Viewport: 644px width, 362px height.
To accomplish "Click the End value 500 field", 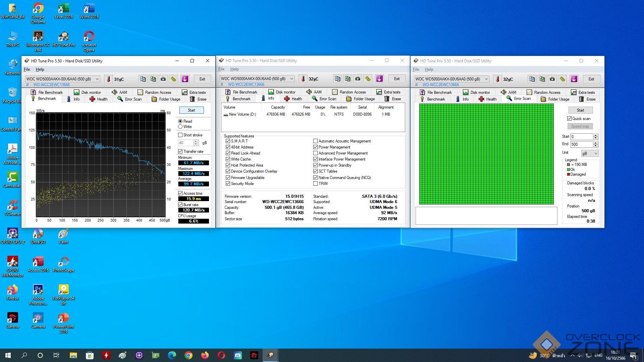I will (582, 144).
